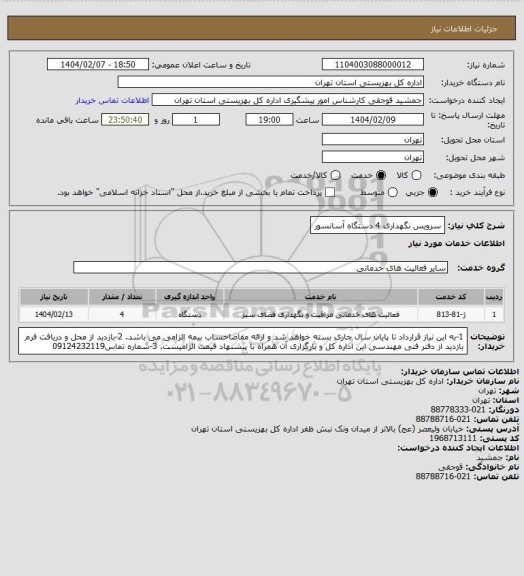Screen dimensions: 524x576
Task: Click the service code cell ز-81-813
Action: pyautogui.click(x=451, y=314)
